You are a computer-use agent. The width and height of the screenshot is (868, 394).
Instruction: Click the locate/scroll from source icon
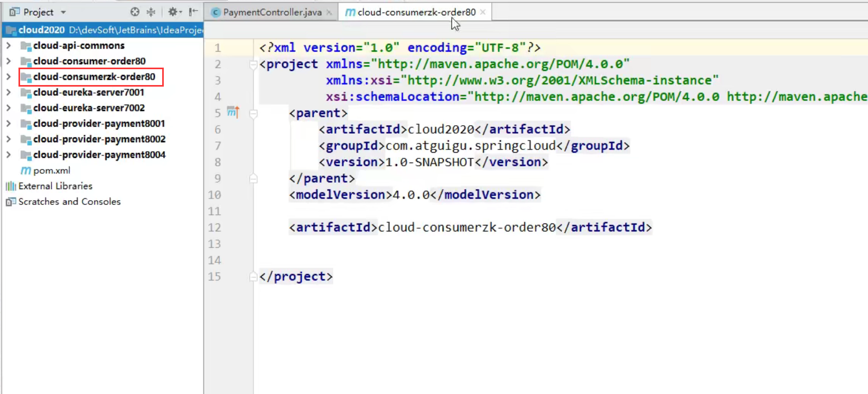pyautogui.click(x=135, y=12)
